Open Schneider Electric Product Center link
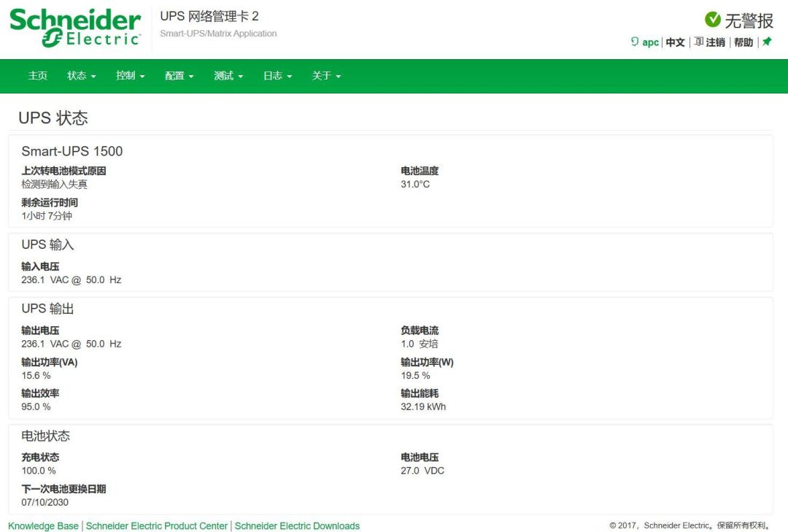This screenshot has width=788, height=532. click(x=157, y=526)
